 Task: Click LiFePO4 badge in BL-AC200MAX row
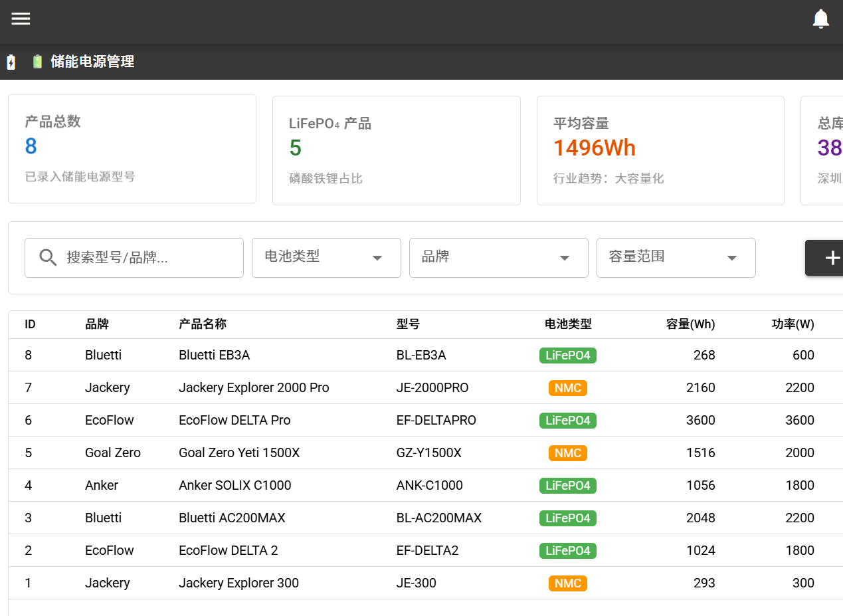tap(568, 518)
